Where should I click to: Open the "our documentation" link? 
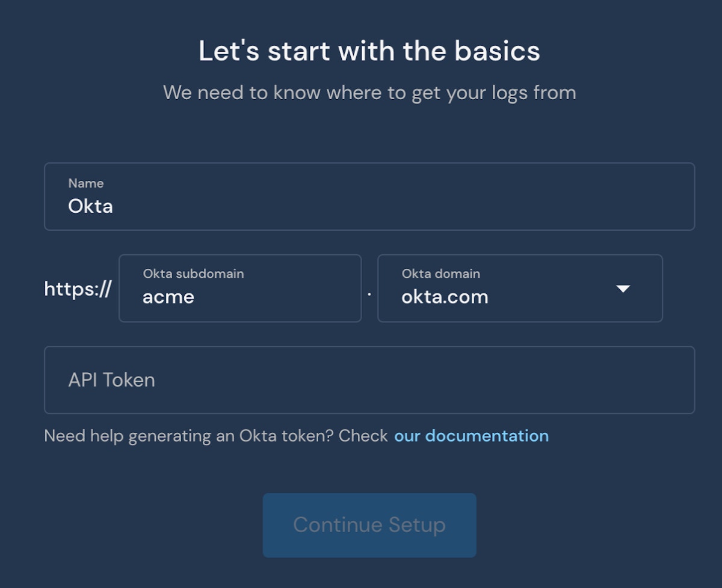pyautogui.click(x=471, y=436)
